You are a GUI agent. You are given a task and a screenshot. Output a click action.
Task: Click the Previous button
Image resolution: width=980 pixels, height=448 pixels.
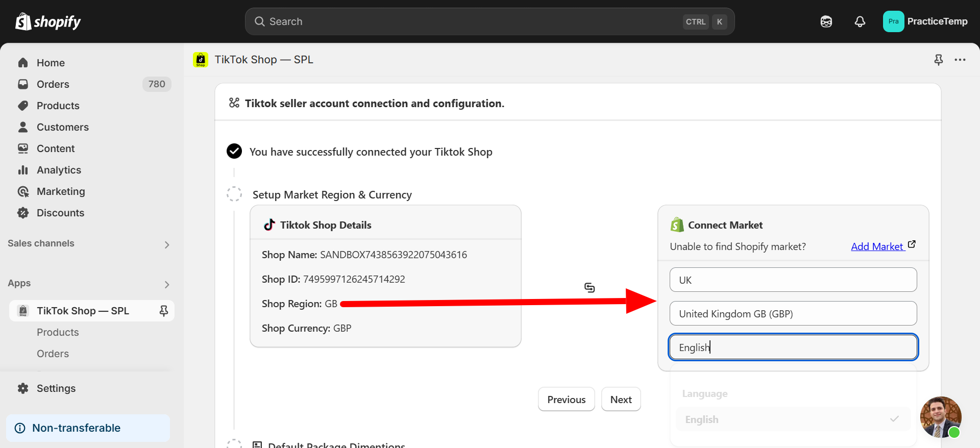(566, 400)
